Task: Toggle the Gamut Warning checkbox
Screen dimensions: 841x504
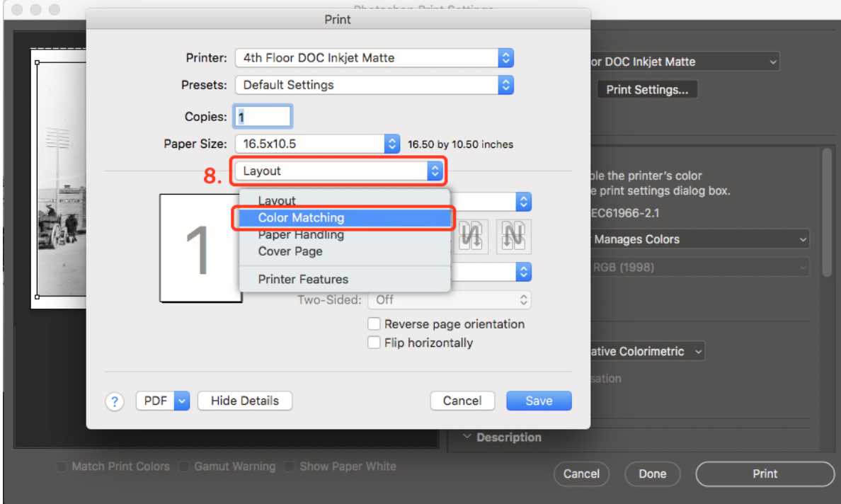Action: tap(184, 466)
